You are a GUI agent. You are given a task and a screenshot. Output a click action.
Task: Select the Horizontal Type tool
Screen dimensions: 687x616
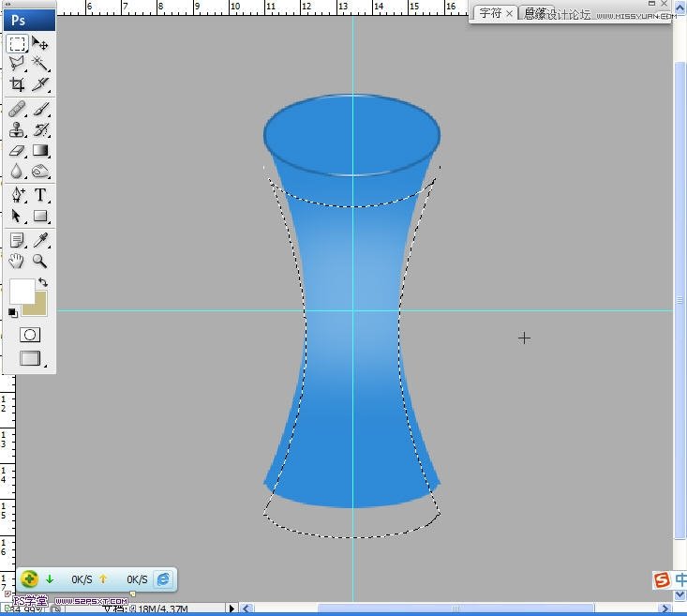pos(40,195)
